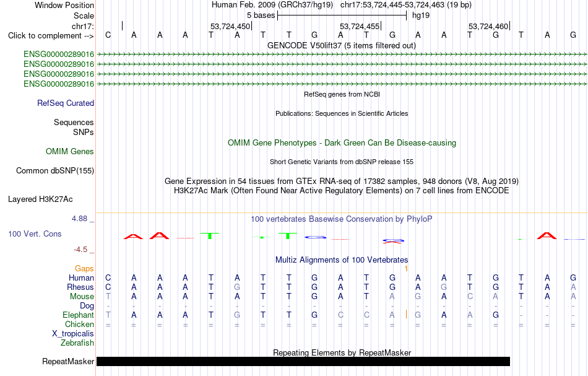Screen dimensions: 588x376
Task: Click the X_tropicalis species label
Action: 73,334
